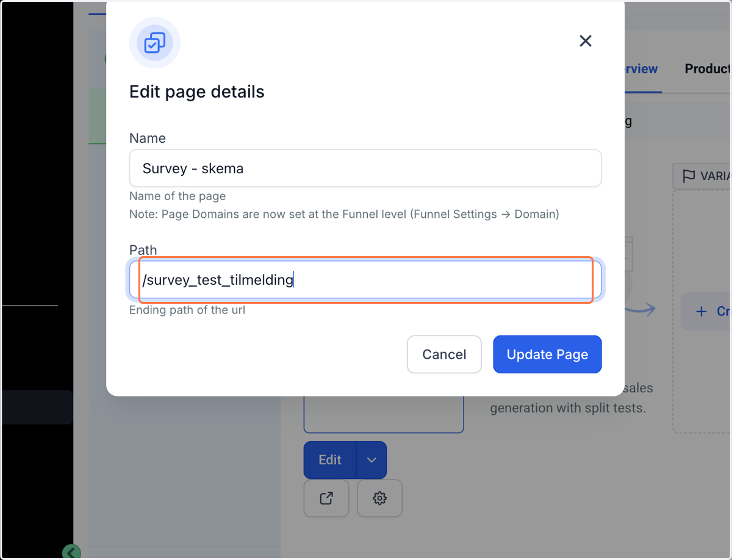Click the 'Edit page details' heading

197,92
